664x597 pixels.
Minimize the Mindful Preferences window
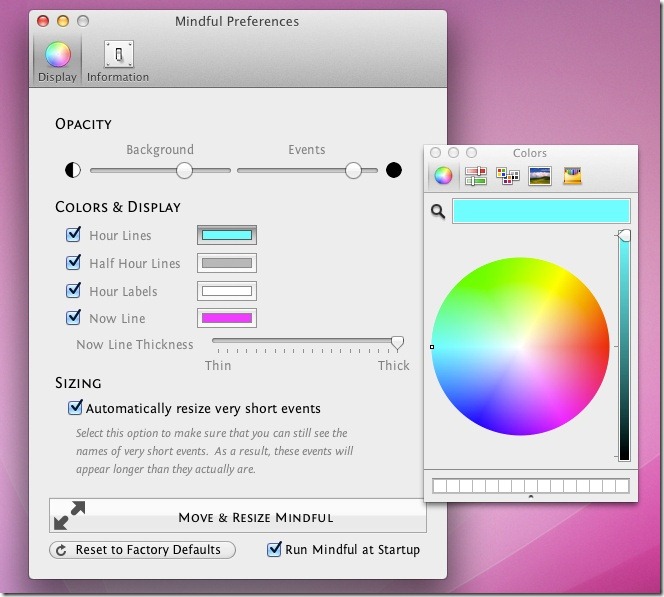[x=63, y=21]
